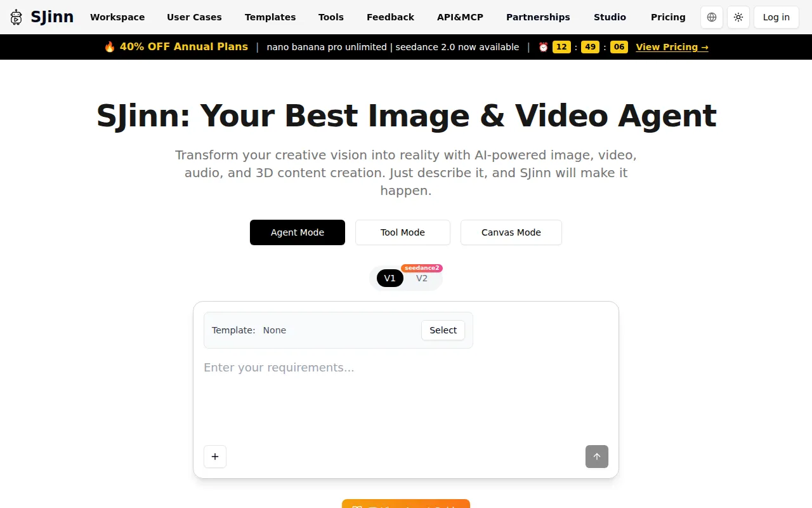This screenshot has width=812, height=508.
Task: Navigate to API&MCP
Action: (460, 17)
